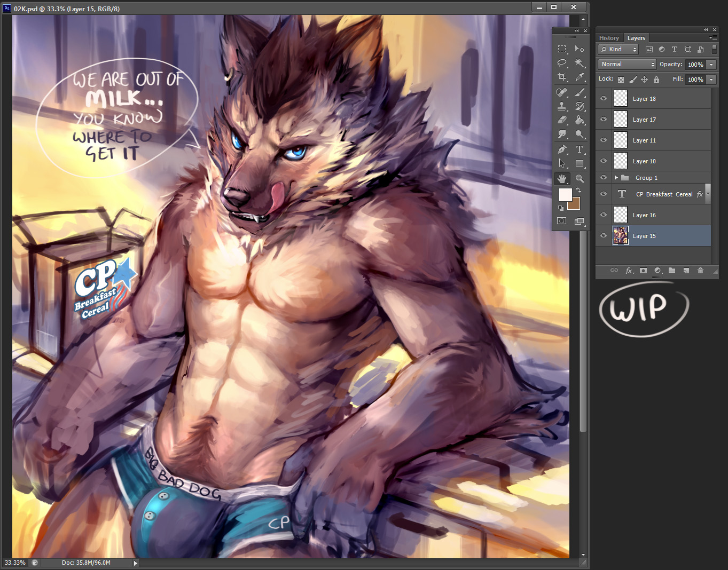Toggle lock image pixels

pyautogui.click(x=633, y=80)
